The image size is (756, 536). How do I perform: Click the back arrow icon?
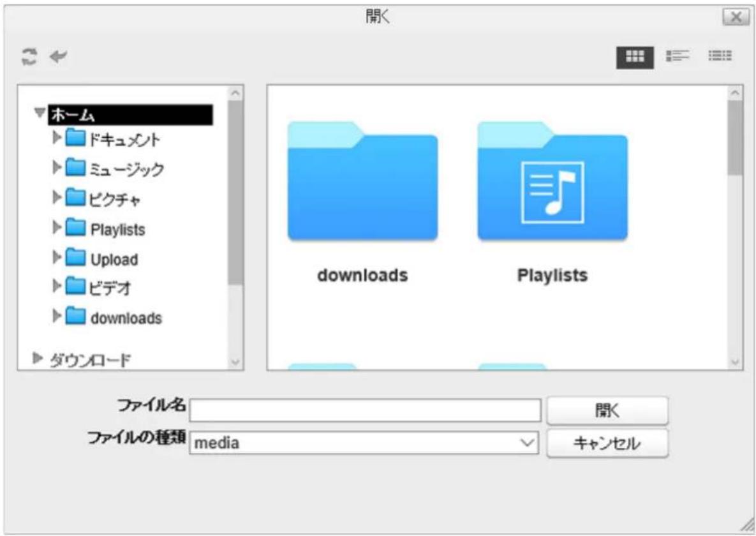tap(58, 56)
